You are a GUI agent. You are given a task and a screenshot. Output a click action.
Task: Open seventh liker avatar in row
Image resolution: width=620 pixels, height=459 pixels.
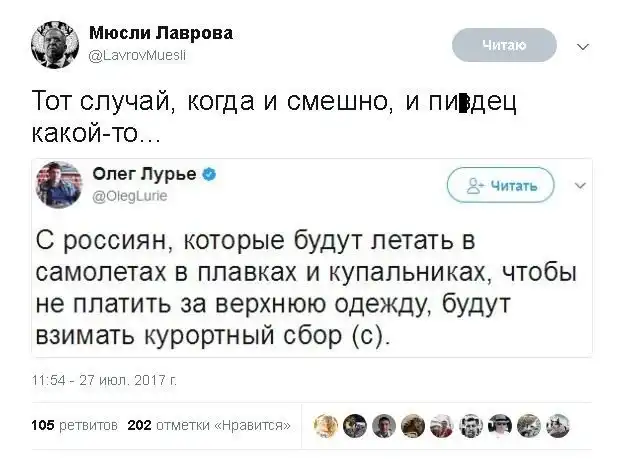click(500, 426)
